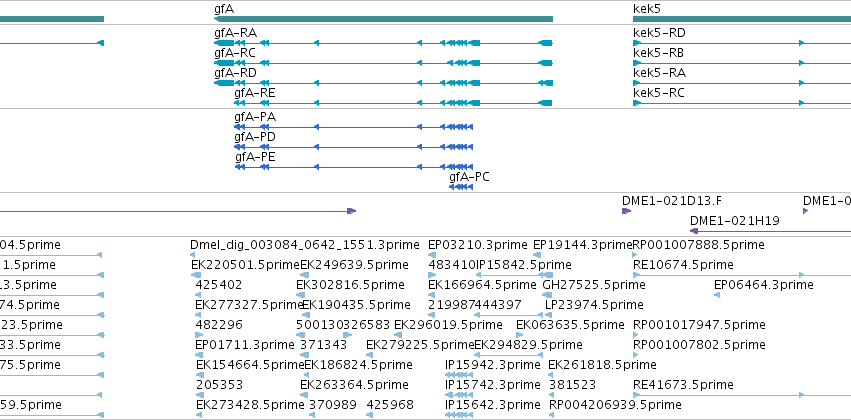851x420 pixels.
Task: Select EK186824.5prime EST label
Action: coord(358,365)
